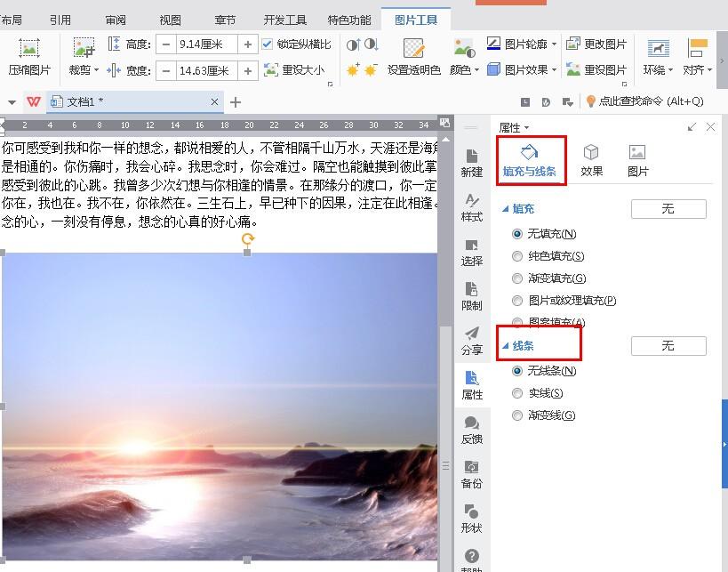Click the 高度 9.14厘米 input field

coord(206,44)
